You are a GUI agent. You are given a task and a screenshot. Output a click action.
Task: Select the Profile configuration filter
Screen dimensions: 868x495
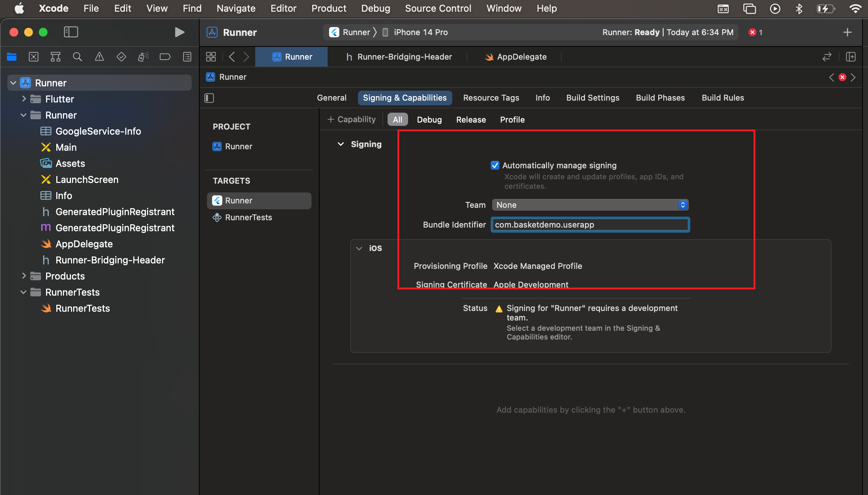click(x=512, y=120)
